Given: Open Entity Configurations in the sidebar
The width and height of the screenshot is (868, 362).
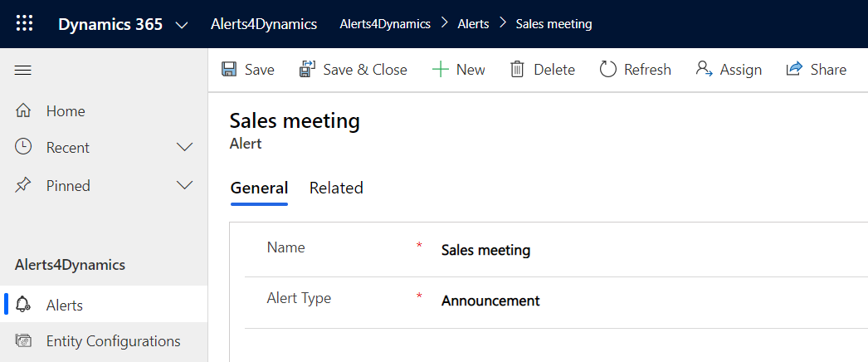Looking at the screenshot, I should point(113,341).
